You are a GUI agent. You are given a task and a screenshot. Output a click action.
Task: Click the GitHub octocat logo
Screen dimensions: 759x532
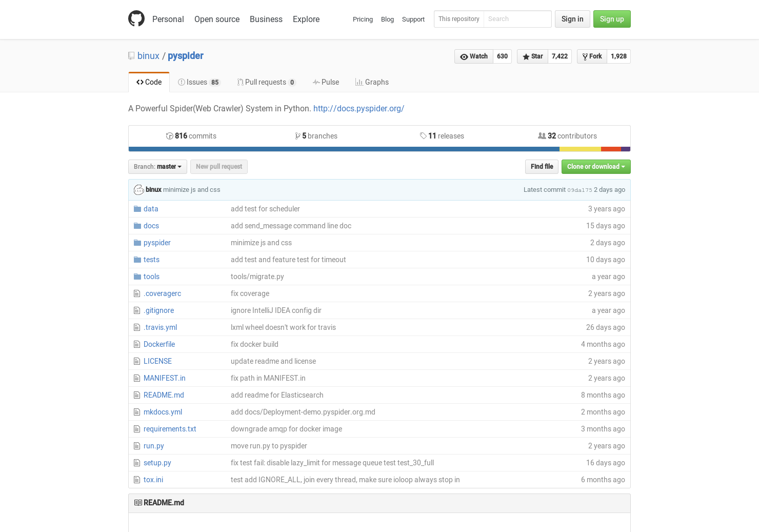[x=136, y=18]
